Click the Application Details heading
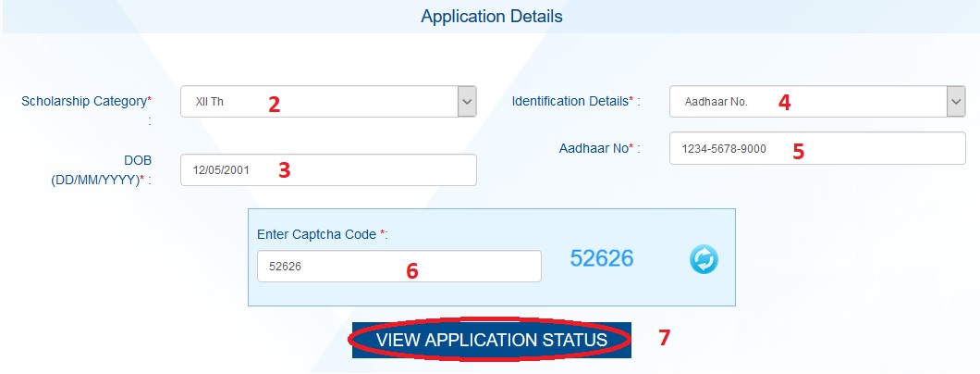The height and width of the screenshot is (374, 980). [x=491, y=17]
